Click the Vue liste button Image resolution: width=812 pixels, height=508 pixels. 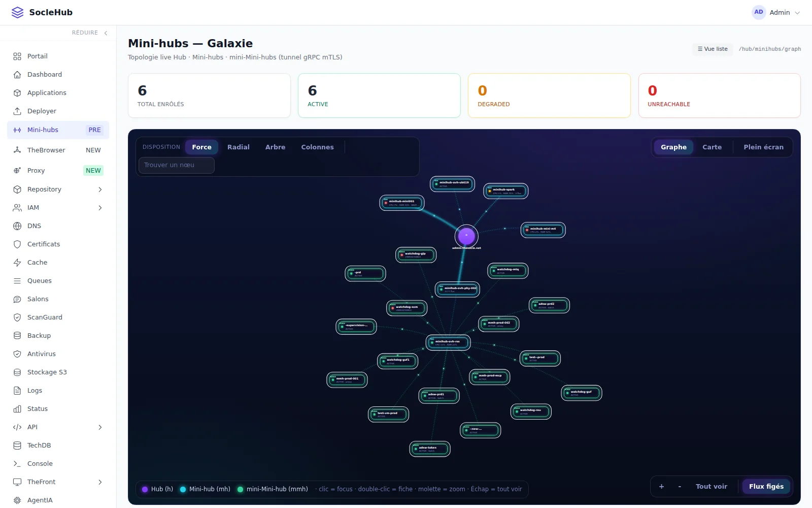[713, 49]
